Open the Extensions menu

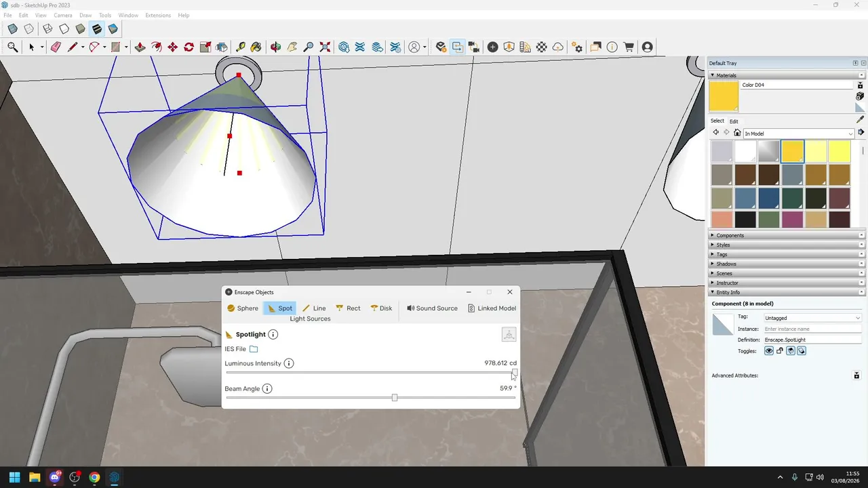pos(158,15)
